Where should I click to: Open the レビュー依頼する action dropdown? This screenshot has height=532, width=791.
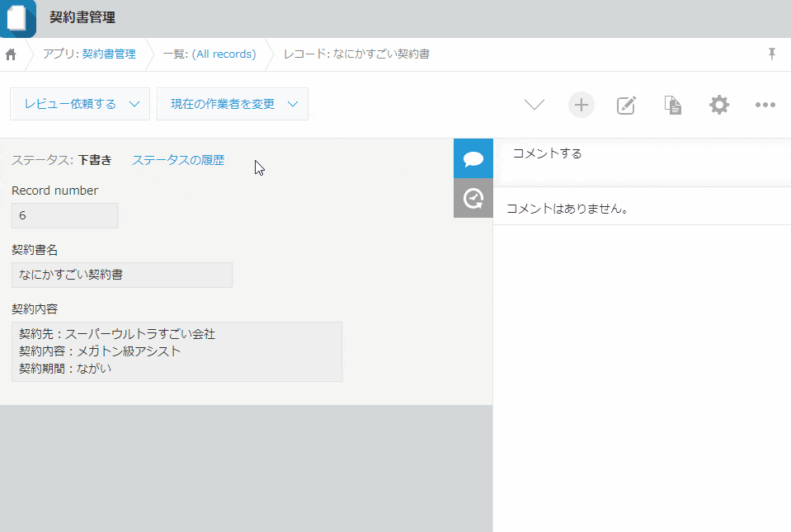click(x=80, y=104)
